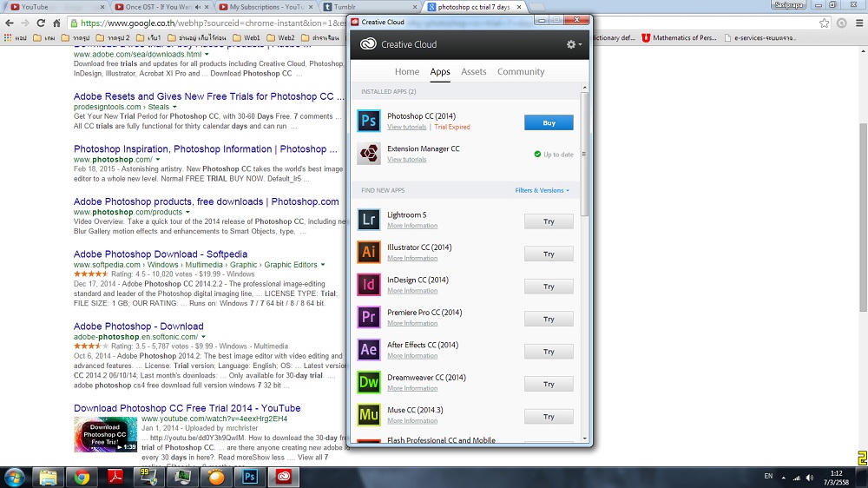Click Try button for Muse CC (2014.3)
Image resolution: width=868 pixels, height=488 pixels.
tap(549, 417)
